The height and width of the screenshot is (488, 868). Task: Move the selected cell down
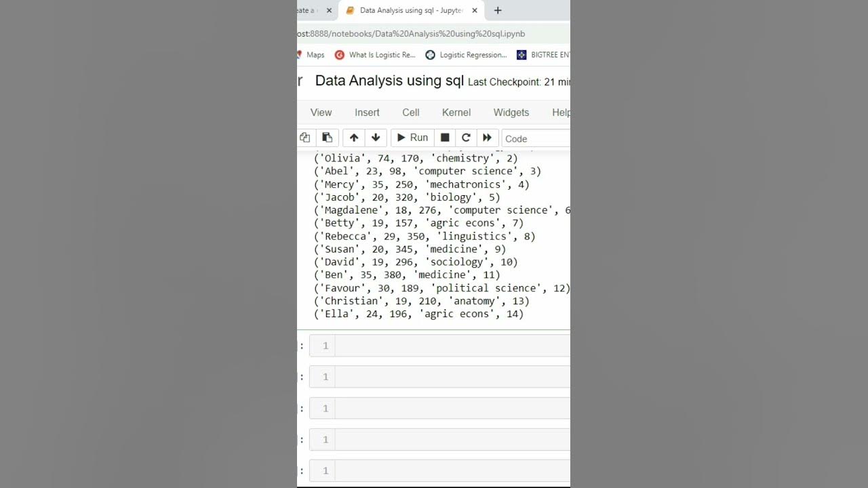(x=376, y=138)
